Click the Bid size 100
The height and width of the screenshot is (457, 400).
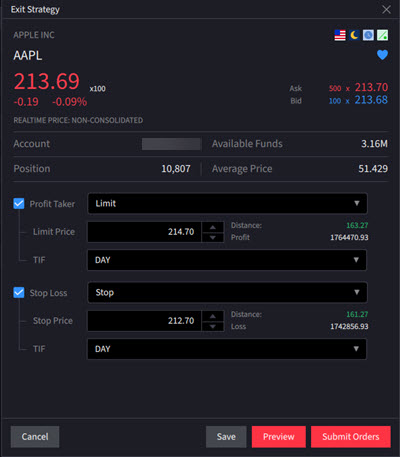335,101
